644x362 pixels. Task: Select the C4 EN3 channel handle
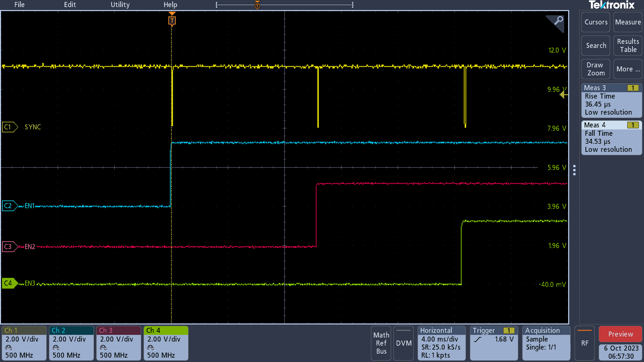coord(9,283)
